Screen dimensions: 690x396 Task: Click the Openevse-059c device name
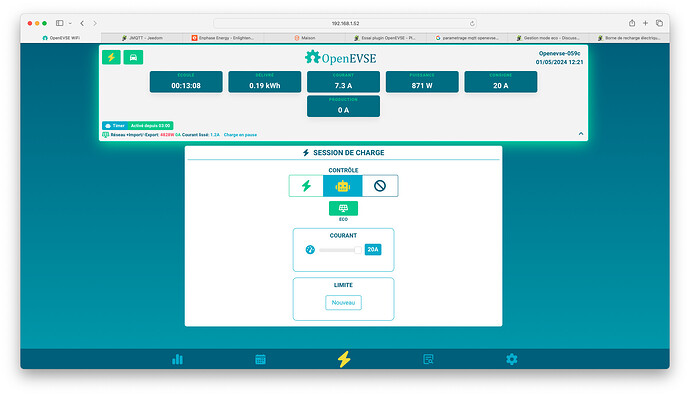[x=560, y=53]
